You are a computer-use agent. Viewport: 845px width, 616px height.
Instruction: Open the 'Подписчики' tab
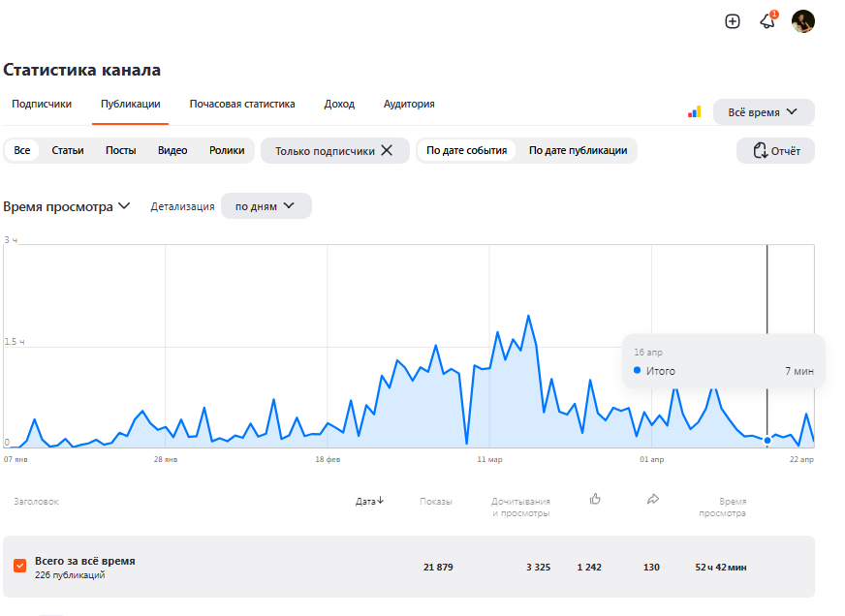(x=42, y=104)
